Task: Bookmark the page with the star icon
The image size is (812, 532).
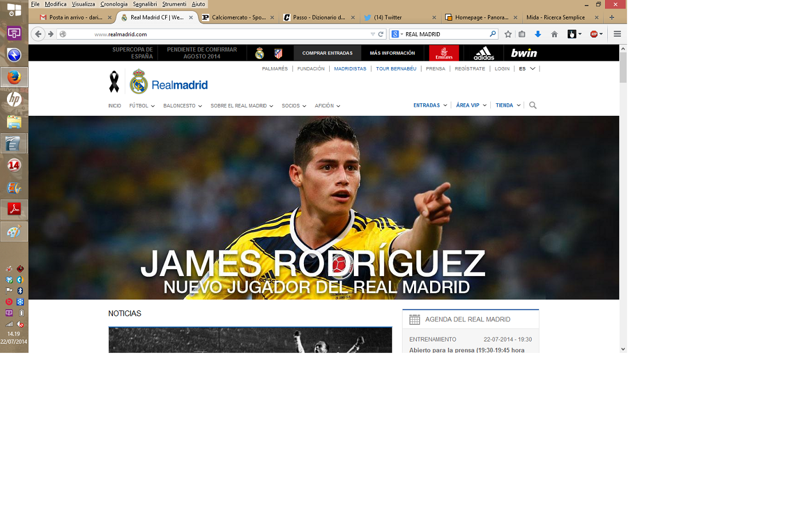Action: (x=508, y=34)
